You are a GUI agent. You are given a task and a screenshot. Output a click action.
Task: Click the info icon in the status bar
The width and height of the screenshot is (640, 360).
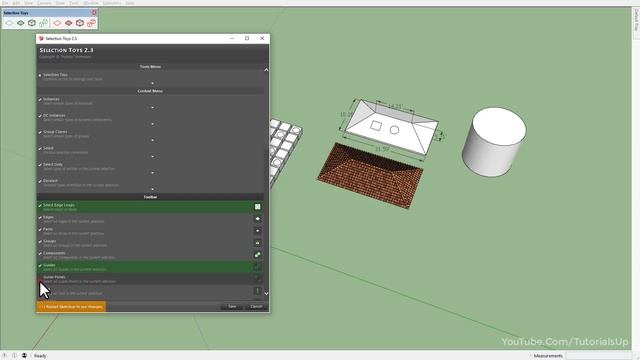point(14,356)
